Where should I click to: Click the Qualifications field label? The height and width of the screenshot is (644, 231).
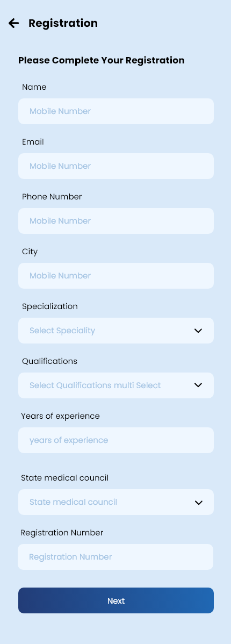[49, 361]
